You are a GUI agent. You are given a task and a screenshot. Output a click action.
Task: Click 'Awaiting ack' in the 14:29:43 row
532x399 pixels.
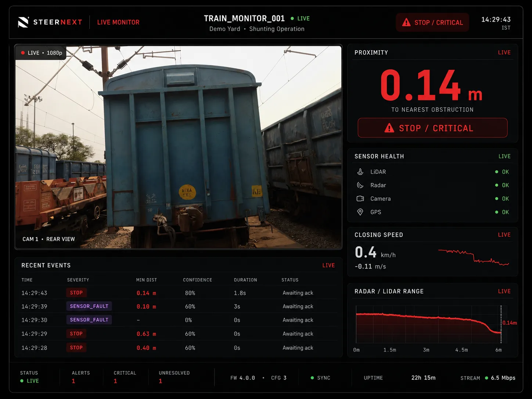pos(298,293)
